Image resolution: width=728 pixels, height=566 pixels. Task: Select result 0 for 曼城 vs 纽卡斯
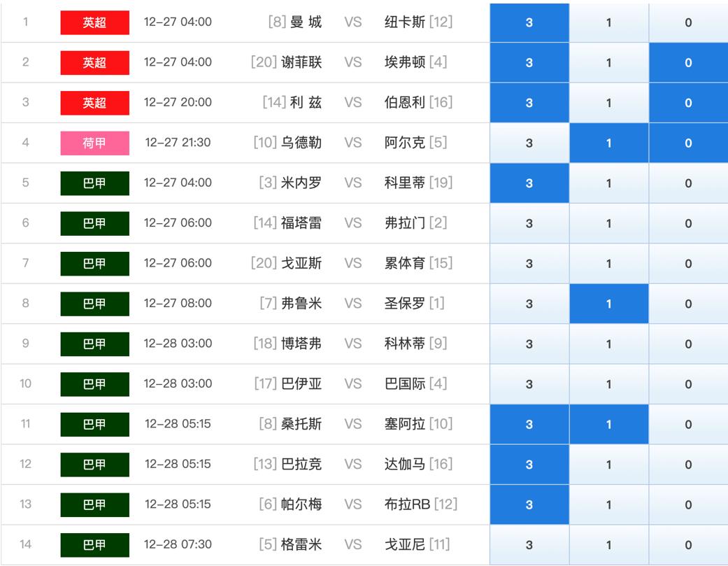(x=689, y=22)
